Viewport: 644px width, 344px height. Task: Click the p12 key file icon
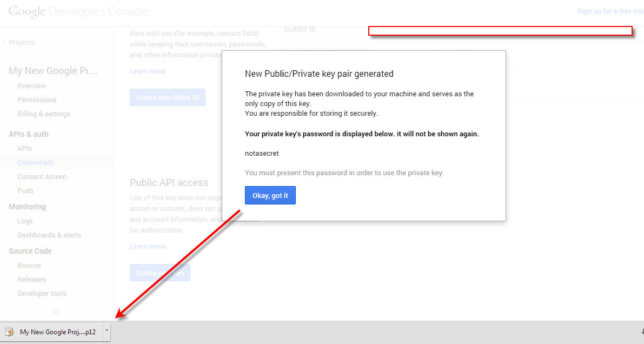[9, 332]
